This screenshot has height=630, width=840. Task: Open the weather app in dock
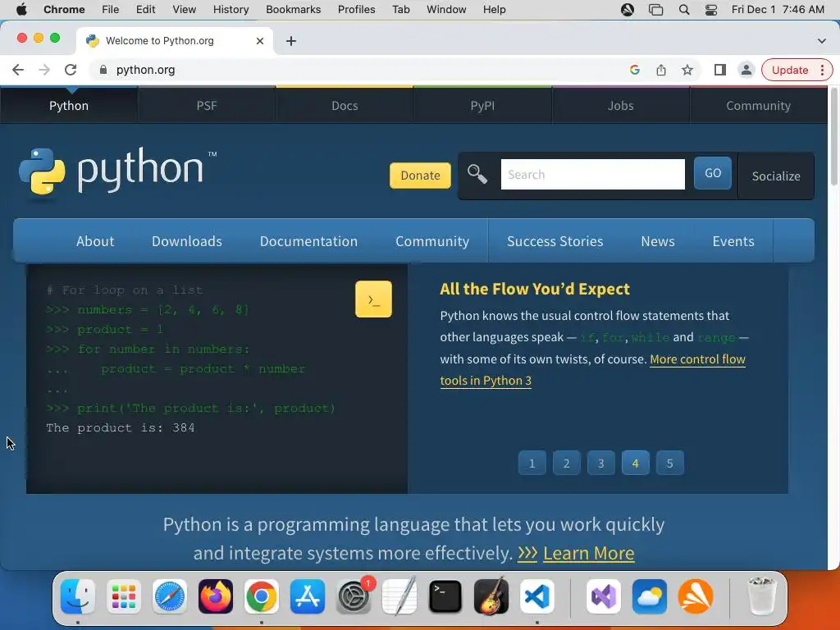click(x=650, y=596)
